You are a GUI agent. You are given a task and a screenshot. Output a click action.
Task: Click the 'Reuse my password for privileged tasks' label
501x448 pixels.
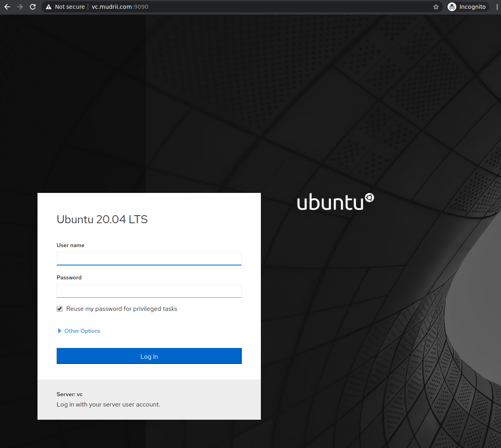(x=122, y=309)
